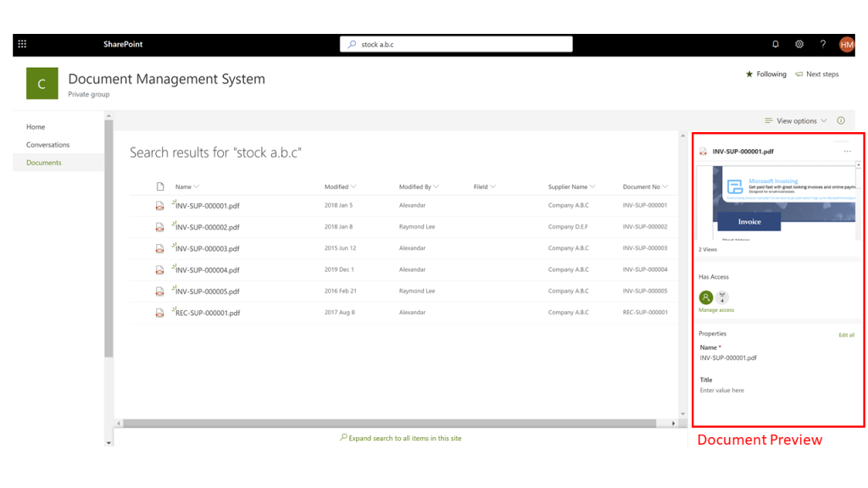Click the information pane icon
Viewport: 868px width, 488px height.
841,121
